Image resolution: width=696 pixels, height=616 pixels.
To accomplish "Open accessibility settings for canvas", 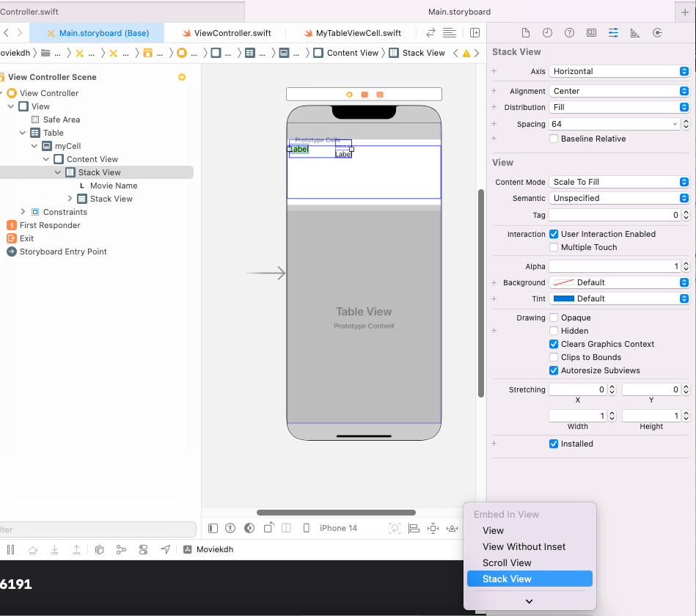I will click(230, 528).
